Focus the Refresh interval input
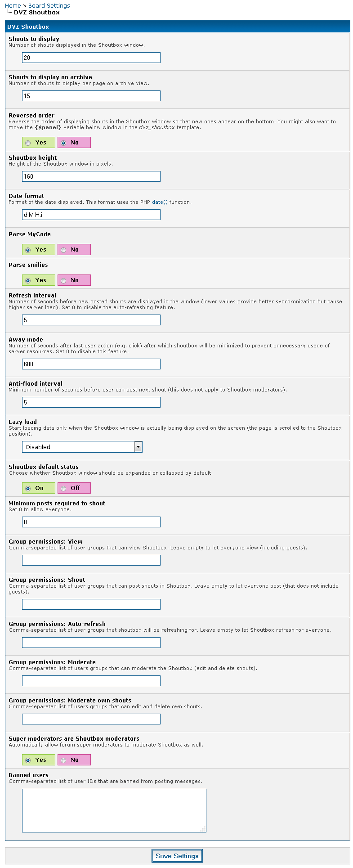 (x=91, y=320)
